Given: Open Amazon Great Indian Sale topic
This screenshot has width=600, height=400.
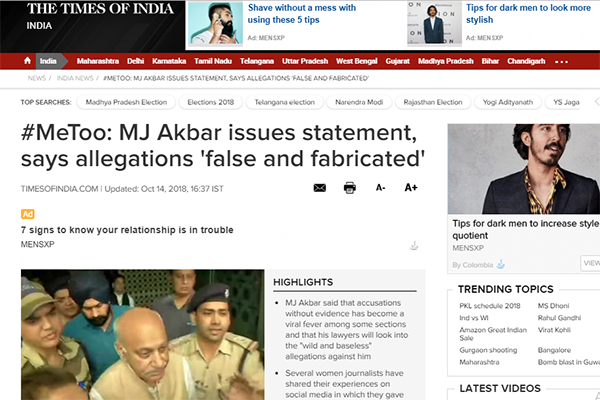Looking at the screenshot, I should [493, 334].
